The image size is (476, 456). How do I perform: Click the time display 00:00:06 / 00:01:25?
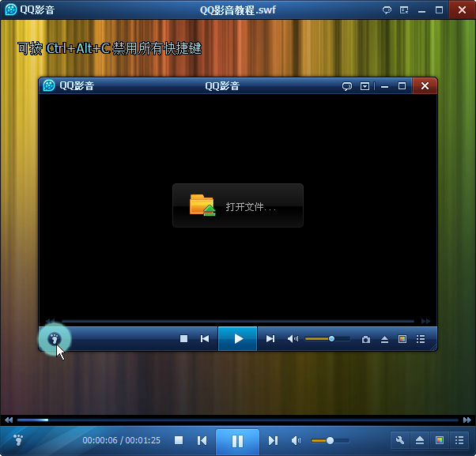click(121, 440)
